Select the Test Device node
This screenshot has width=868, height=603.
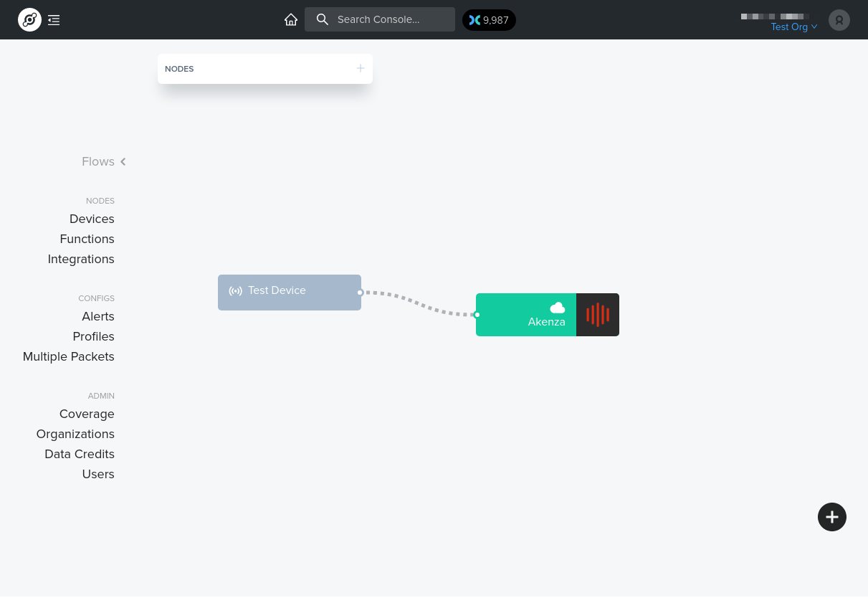tap(289, 292)
